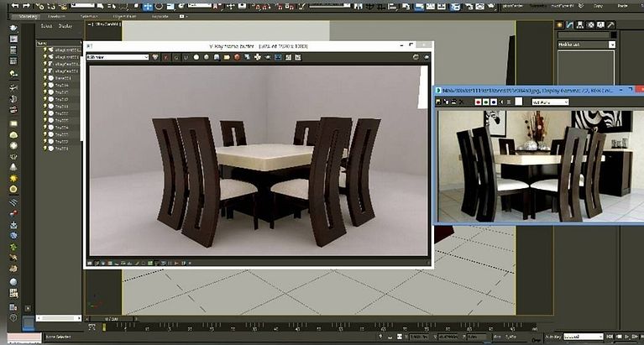The width and height of the screenshot is (644, 345).
Task: Click red channel button in V-Ray frame buffer
Action: [x=165, y=57]
